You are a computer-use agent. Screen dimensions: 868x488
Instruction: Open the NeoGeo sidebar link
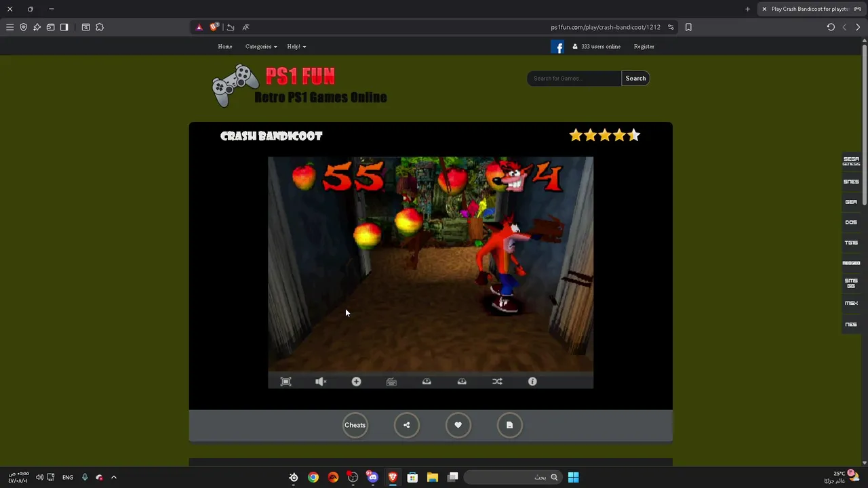[x=851, y=263]
